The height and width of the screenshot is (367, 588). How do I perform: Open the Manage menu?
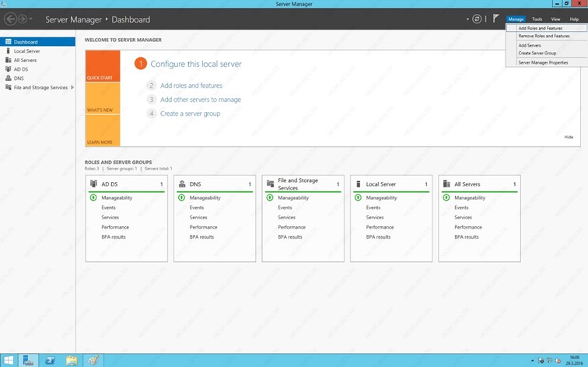[x=516, y=19]
